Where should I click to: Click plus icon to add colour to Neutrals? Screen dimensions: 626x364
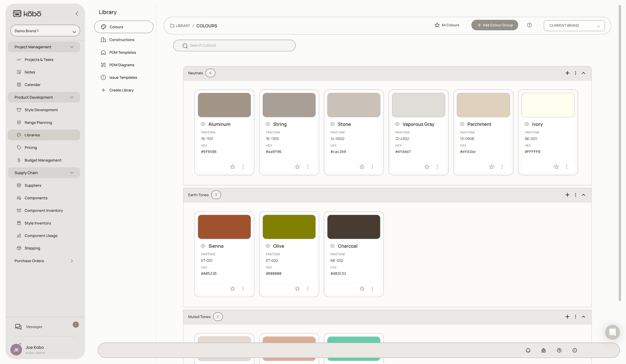point(567,73)
